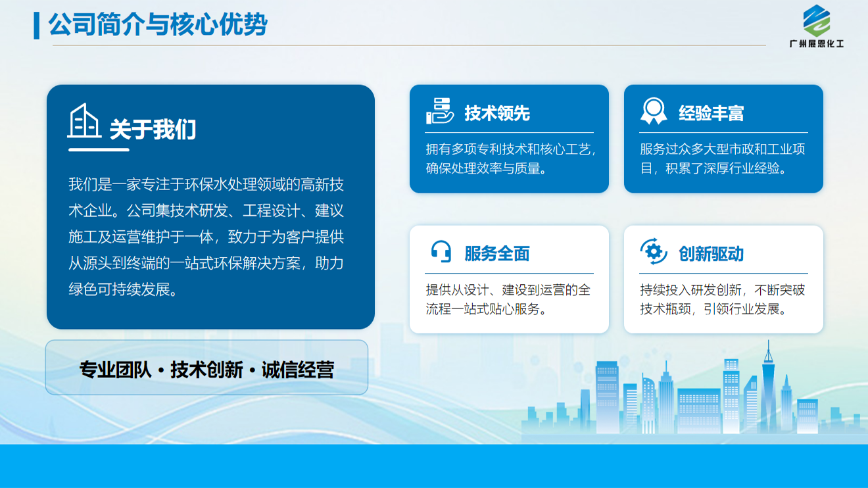Viewport: 868px width, 488px height.
Task: Click the award ribbon icon by 经验丰富
Action: coord(653,111)
